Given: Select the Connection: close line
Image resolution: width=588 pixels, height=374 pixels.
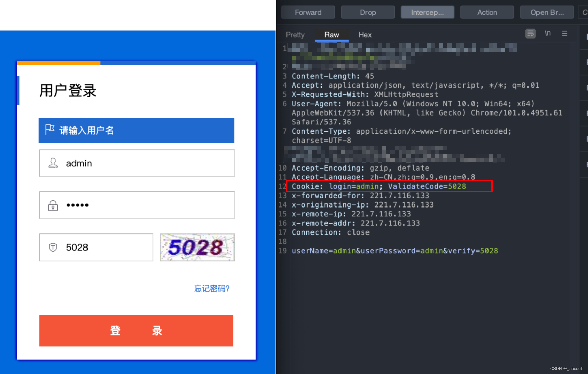Looking at the screenshot, I should tap(331, 232).
